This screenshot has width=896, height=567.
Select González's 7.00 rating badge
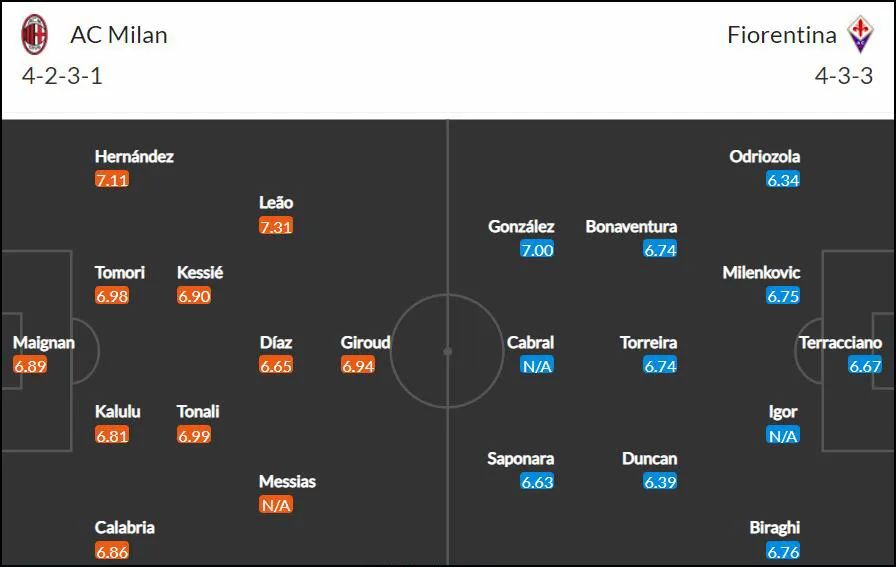[537, 250]
